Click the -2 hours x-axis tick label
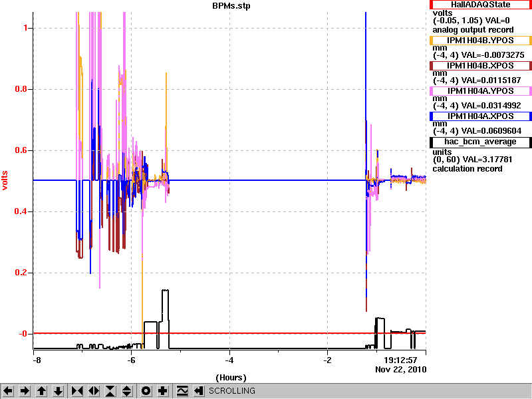532x399 pixels. point(327,360)
